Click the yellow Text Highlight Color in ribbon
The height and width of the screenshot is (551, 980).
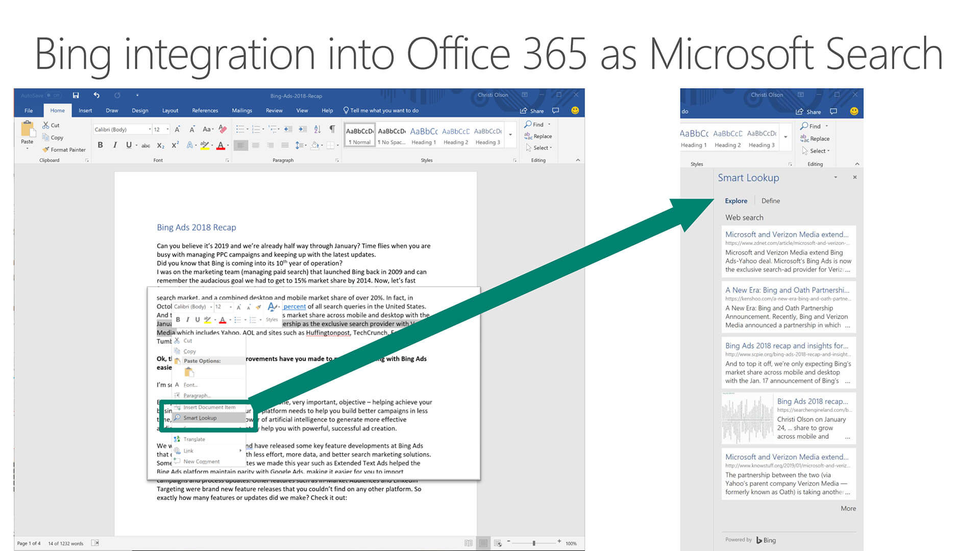coord(204,145)
